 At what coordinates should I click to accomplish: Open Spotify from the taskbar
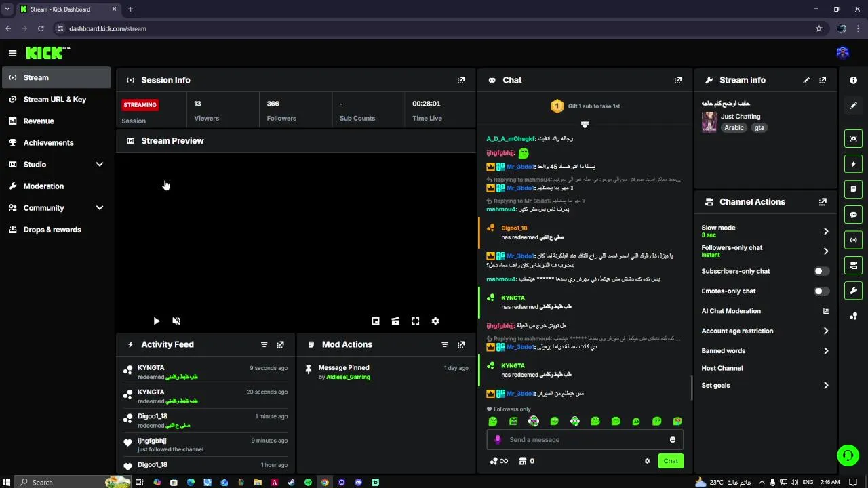[x=308, y=482]
